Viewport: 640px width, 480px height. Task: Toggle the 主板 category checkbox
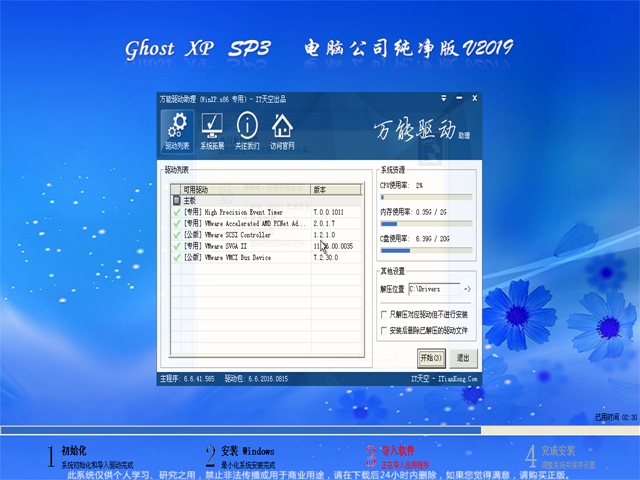coord(176,200)
